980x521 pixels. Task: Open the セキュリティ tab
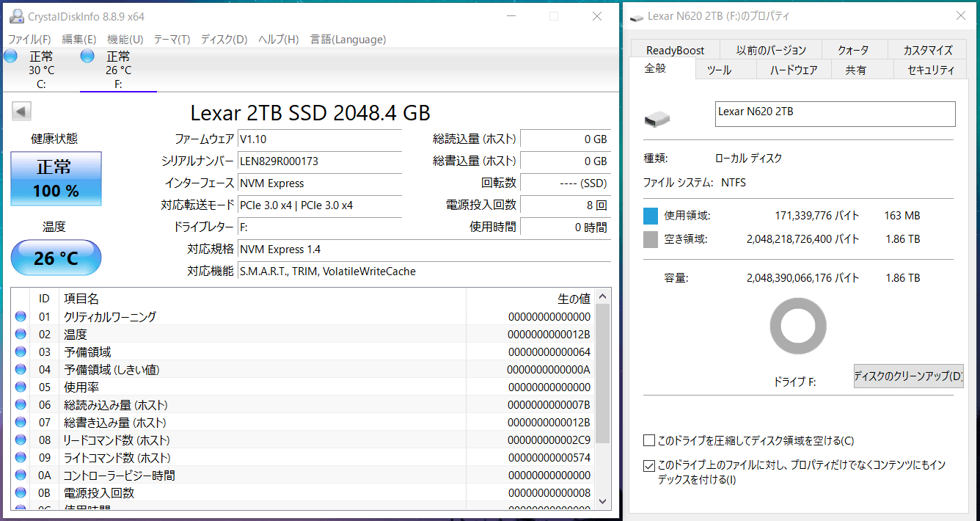932,70
